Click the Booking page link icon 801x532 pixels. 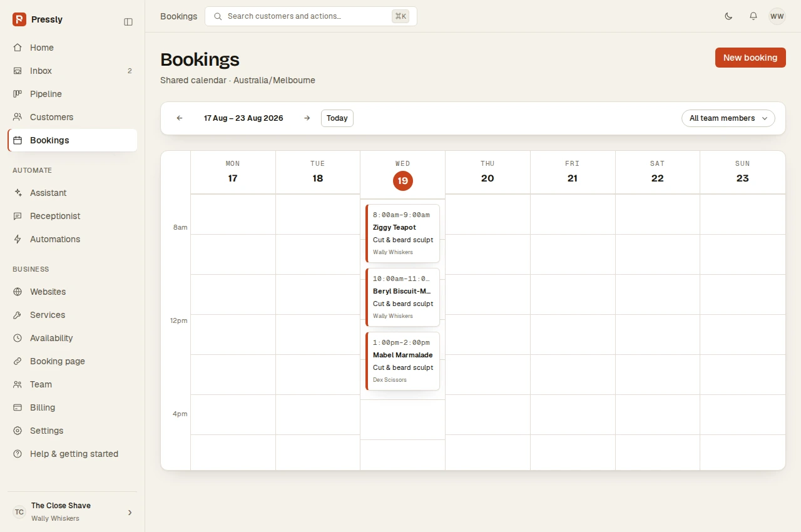click(18, 361)
